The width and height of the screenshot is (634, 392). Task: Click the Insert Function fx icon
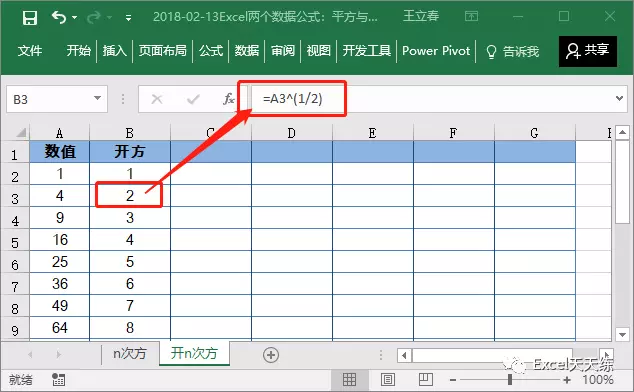coord(228,99)
